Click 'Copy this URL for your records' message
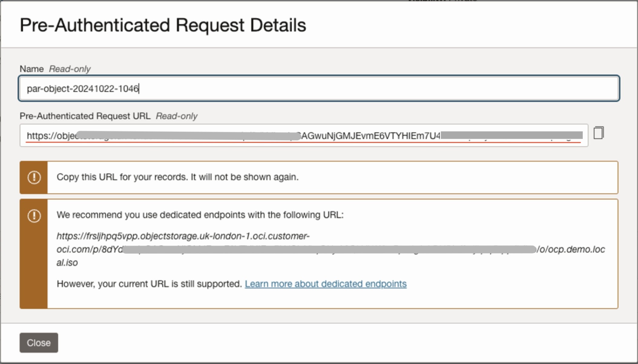The width and height of the screenshot is (638, 364). [177, 177]
